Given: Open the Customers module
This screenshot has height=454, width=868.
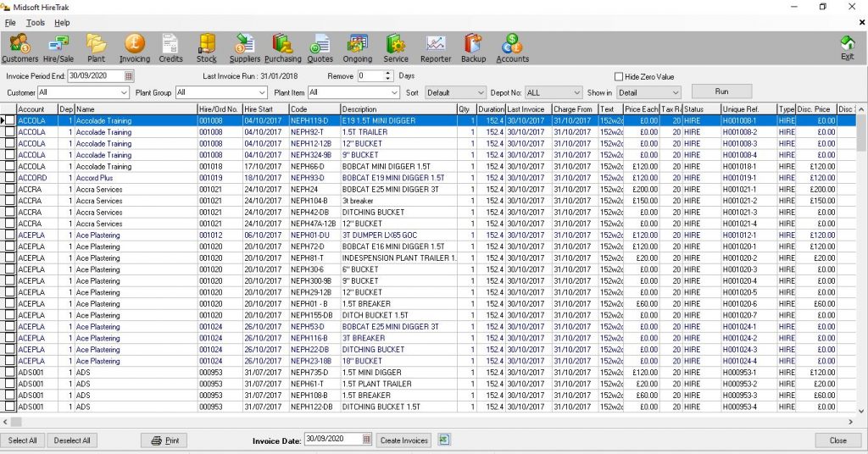Looking at the screenshot, I should (x=20, y=48).
